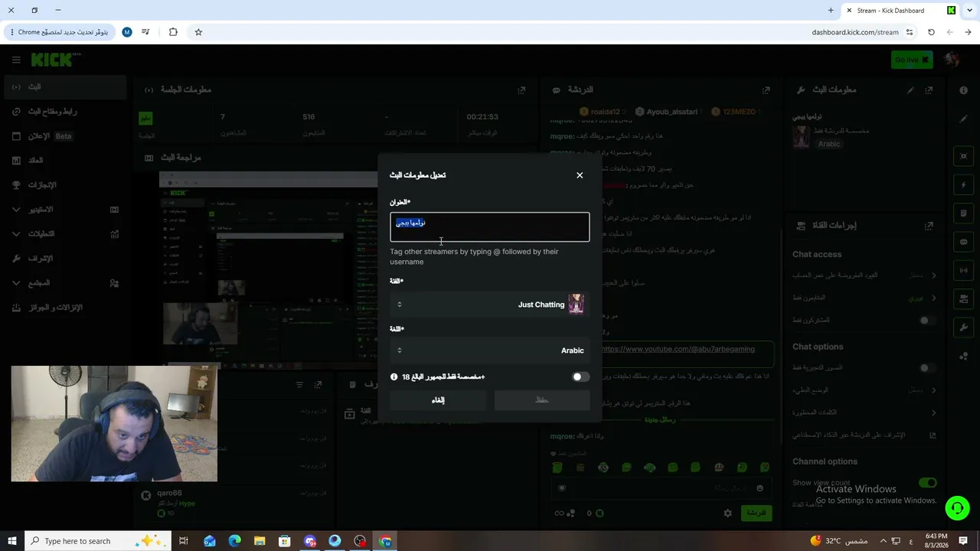Click the save button in the dialog

pyautogui.click(x=542, y=400)
